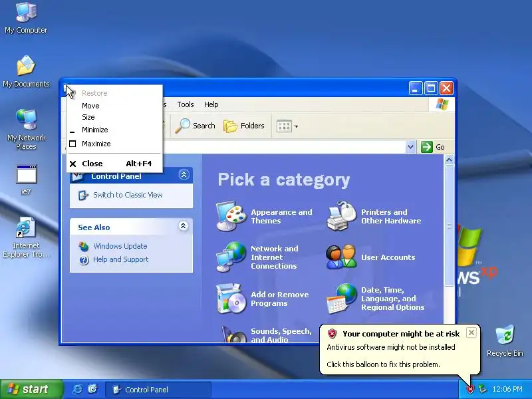532x399 pixels.
Task: Click the vertical scrollbar thumb
Action: (449, 226)
